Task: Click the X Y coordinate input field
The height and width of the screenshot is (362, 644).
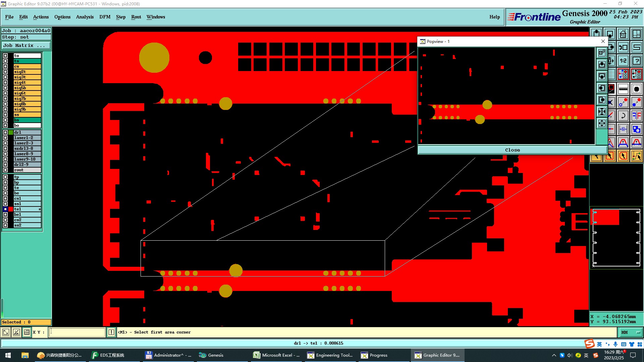Action: 77,332
